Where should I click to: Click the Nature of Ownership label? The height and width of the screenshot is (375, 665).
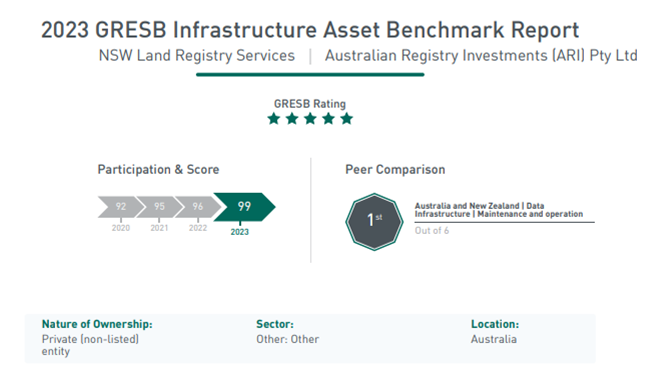pos(97,324)
